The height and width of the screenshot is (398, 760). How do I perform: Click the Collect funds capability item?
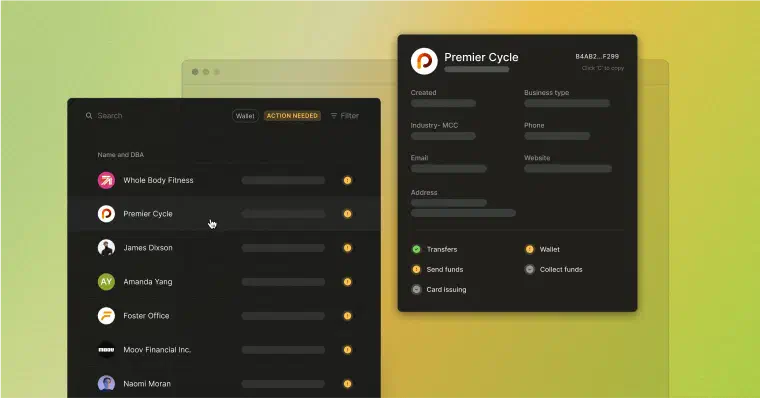554,270
